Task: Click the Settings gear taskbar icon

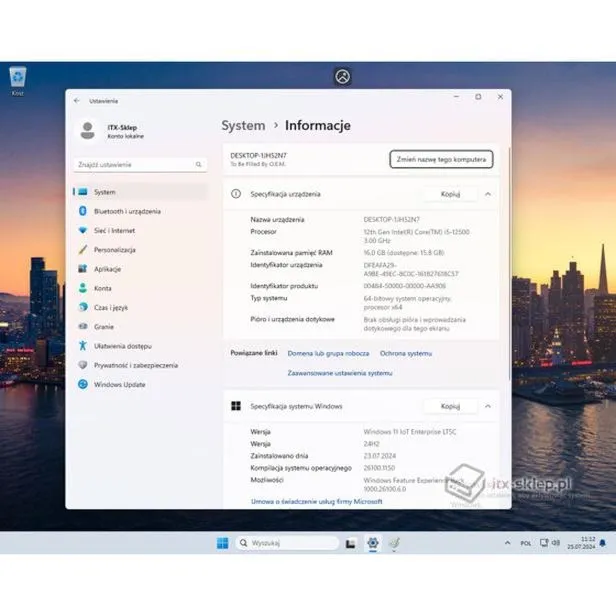Action: (373, 543)
